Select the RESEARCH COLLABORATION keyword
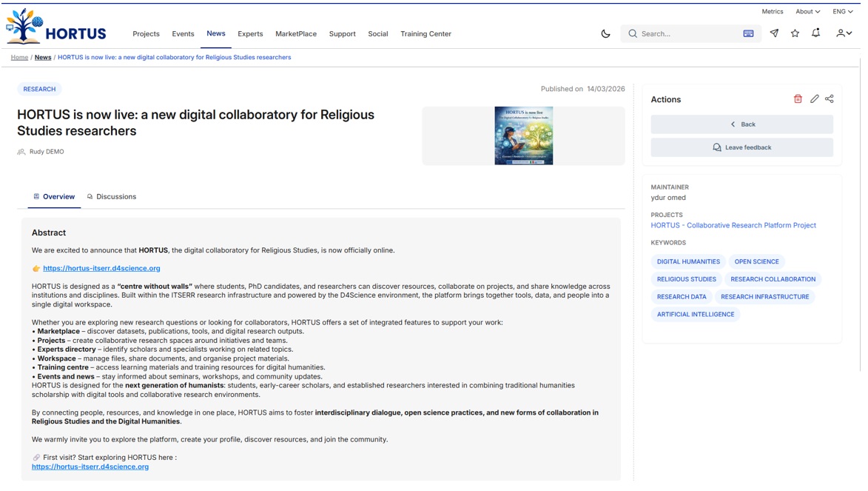 click(773, 279)
